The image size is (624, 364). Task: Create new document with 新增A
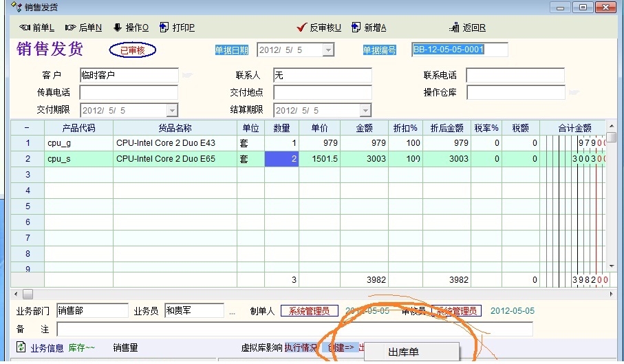click(x=369, y=28)
